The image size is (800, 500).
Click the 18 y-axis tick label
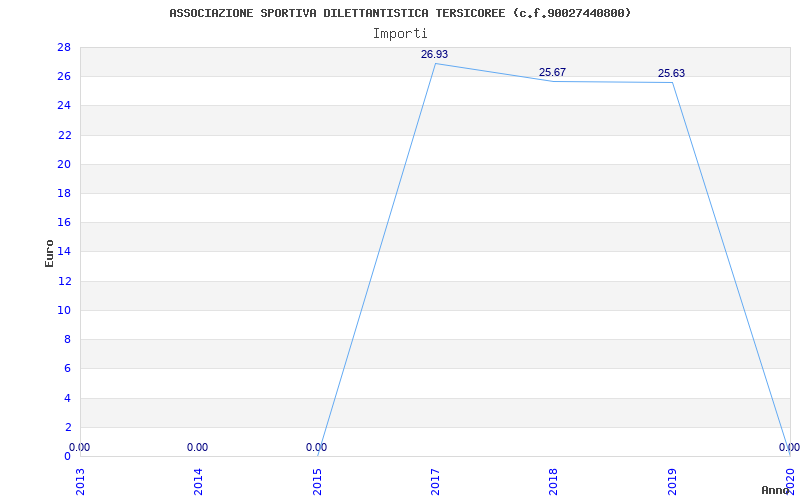tap(64, 193)
